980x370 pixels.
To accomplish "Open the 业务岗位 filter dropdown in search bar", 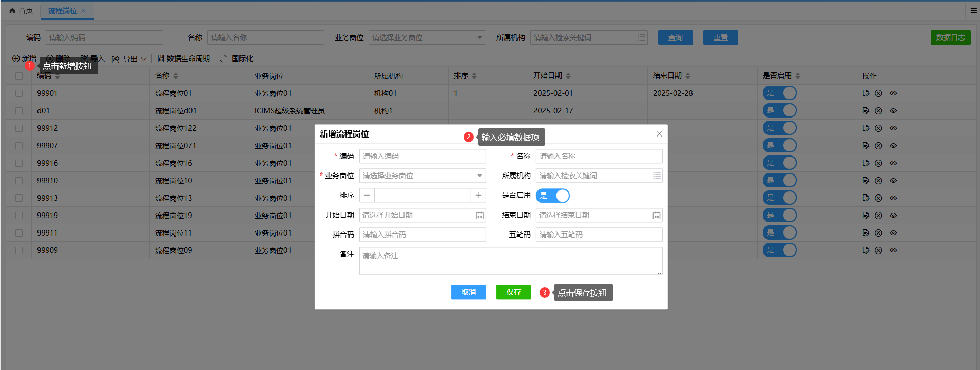I will point(427,37).
